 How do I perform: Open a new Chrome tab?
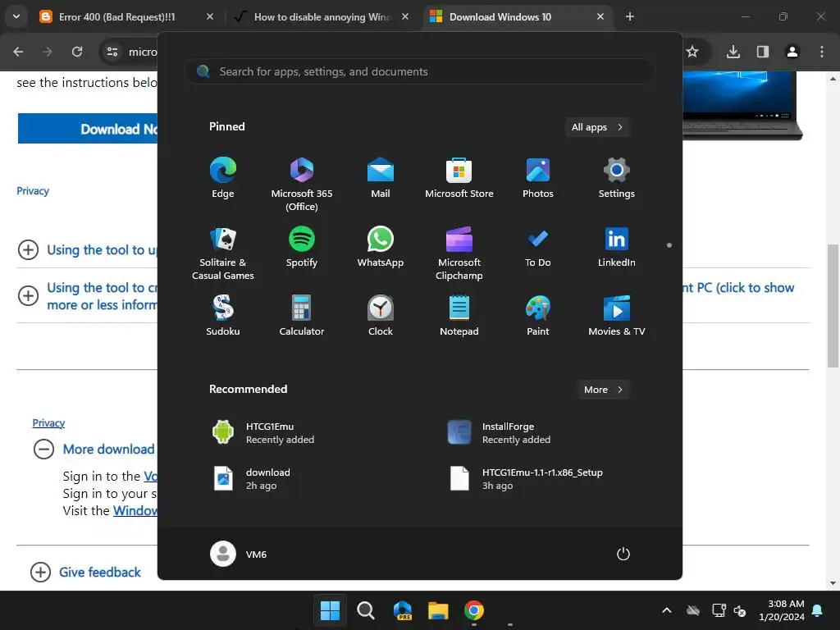pos(630,16)
